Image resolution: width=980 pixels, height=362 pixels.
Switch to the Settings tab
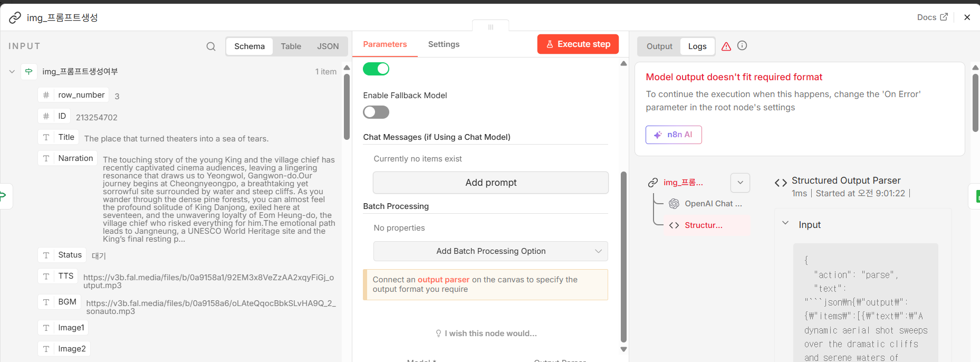click(x=444, y=44)
